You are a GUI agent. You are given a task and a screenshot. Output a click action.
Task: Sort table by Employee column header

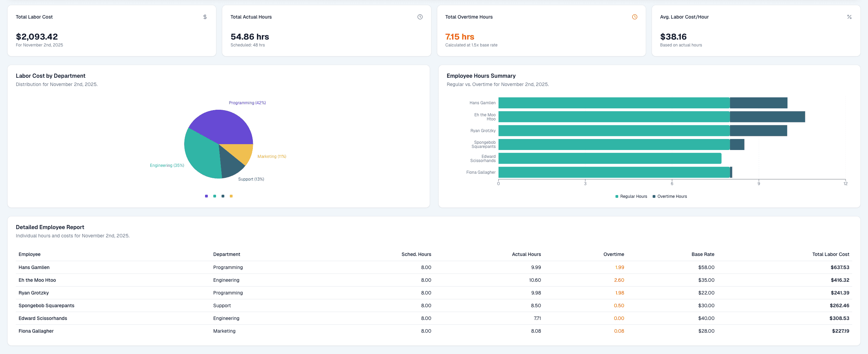(30, 254)
